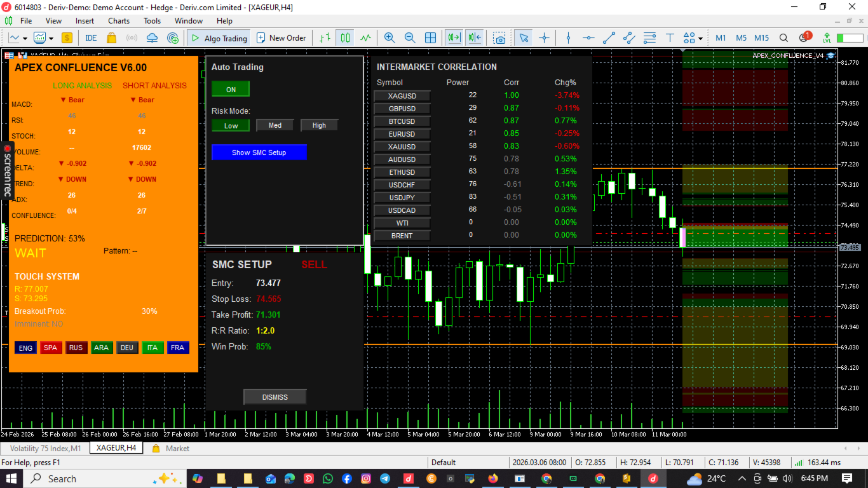Select the vertical line drawing tool
Viewport: 868px width, 488px height.
tap(569, 38)
